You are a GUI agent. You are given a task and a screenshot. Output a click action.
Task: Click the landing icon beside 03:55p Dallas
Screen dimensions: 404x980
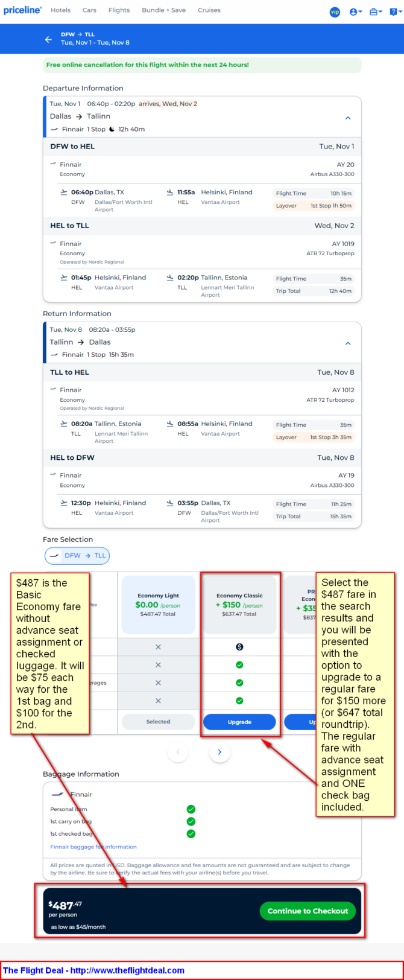(170, 503)
